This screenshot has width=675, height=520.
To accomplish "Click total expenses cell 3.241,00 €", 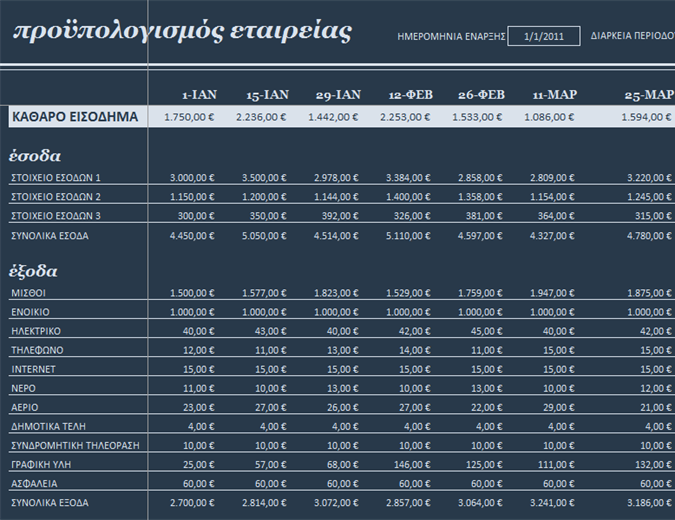I will pos(552,503).
